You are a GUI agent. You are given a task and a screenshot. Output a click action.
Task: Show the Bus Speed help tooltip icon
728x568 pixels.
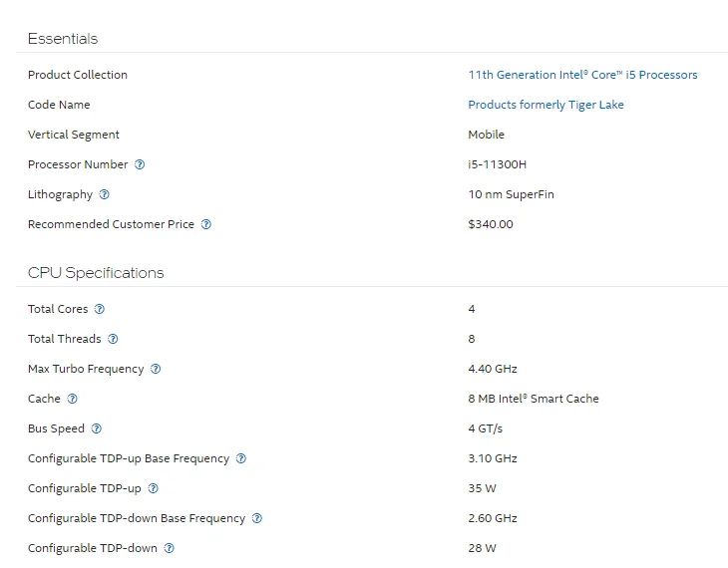[97, 428]
